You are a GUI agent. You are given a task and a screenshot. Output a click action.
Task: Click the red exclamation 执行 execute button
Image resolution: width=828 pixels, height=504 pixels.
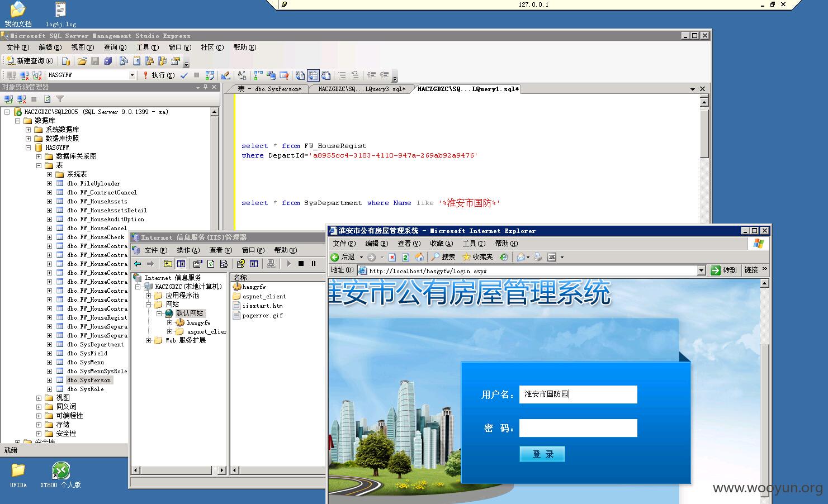coord(159,75)
